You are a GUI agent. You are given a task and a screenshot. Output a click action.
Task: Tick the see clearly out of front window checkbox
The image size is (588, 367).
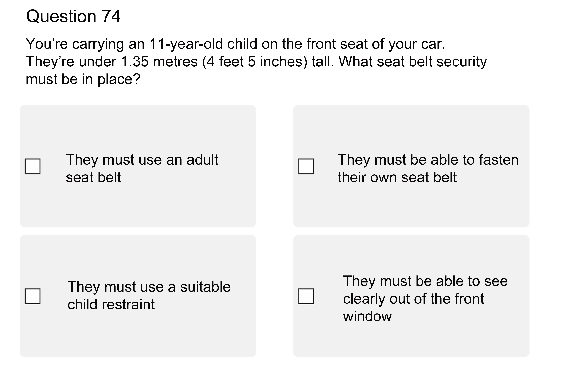click(x=306, y=296)
